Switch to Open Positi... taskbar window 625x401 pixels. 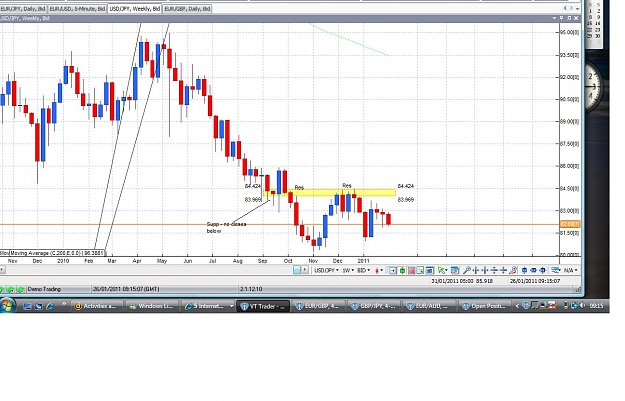(484, 306)
